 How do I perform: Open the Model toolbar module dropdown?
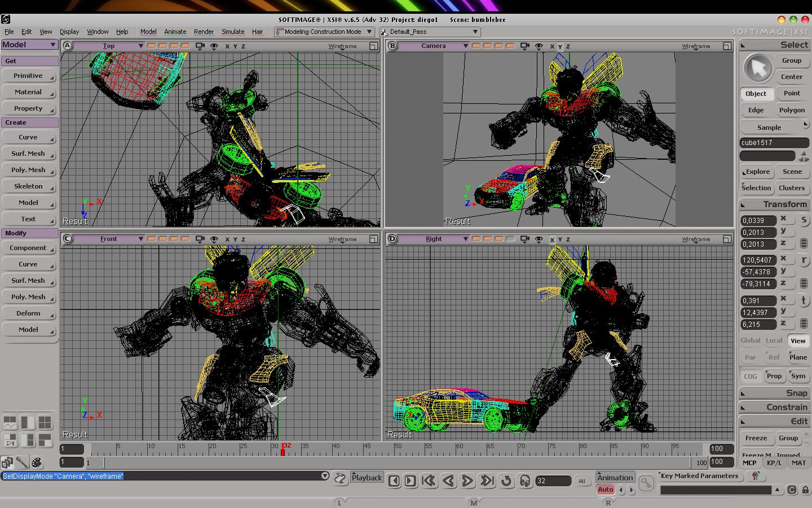[x=29, y=45]
